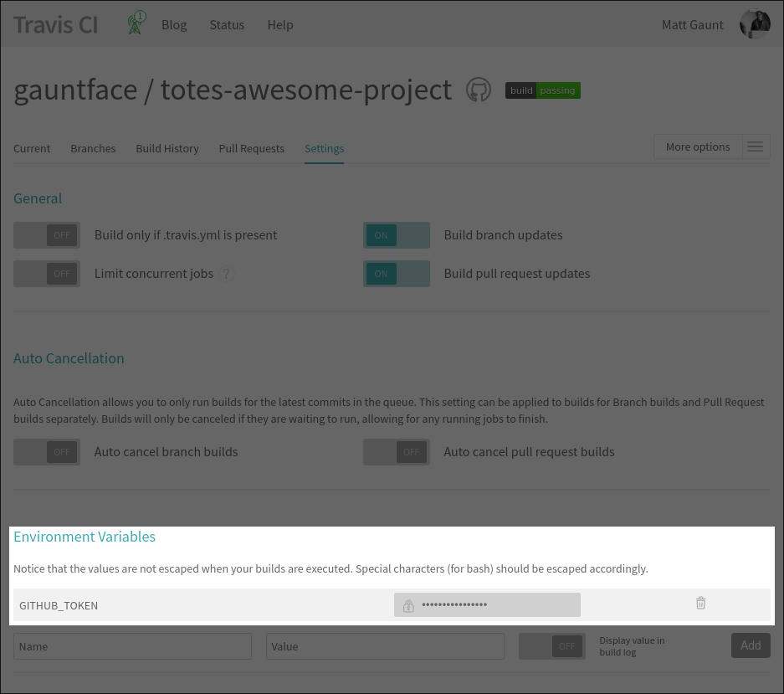This screenshot has height=694, width=784.
Task: Open the GitHub repository octocat icon
Action: [479, 90]
